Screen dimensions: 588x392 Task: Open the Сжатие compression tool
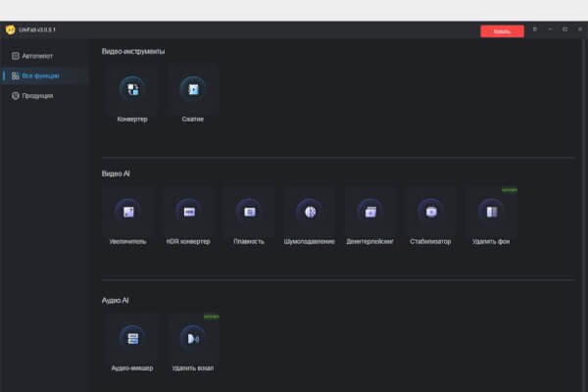click(193, 95)
